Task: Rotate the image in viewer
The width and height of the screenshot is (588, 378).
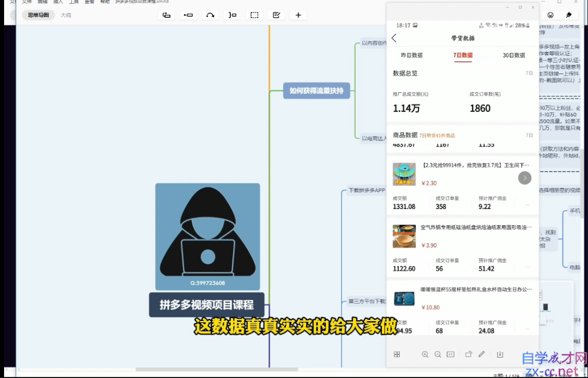Action: 469,355
